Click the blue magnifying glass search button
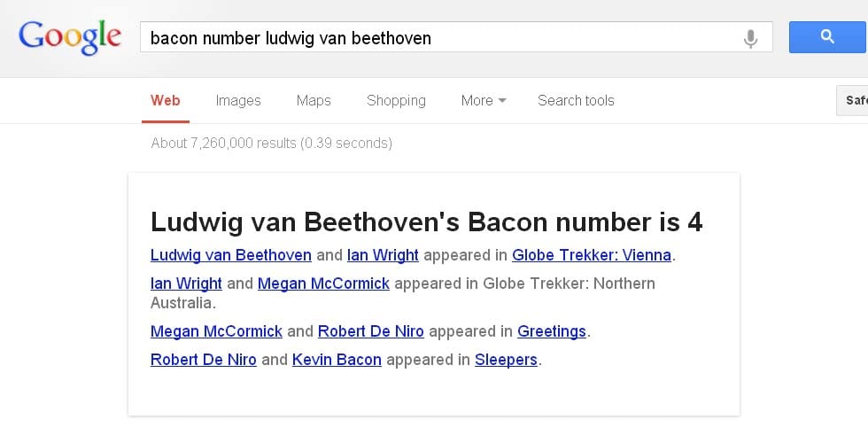This screenshot has width=868, height=443. pos(828,37)
